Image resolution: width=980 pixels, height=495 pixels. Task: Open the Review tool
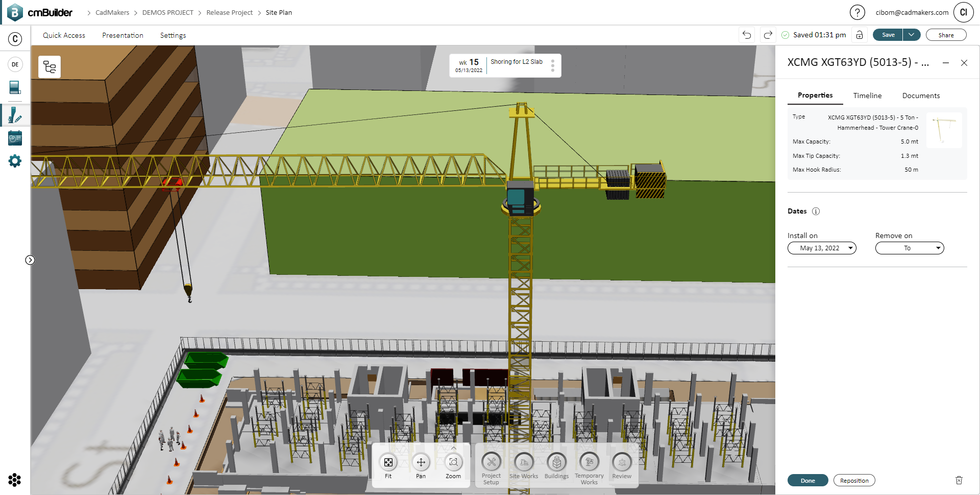tap(622, 466)
